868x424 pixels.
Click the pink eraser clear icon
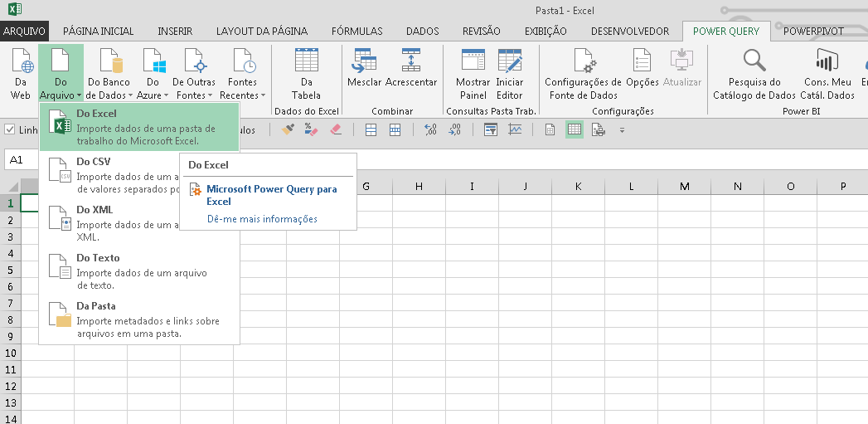336,129
